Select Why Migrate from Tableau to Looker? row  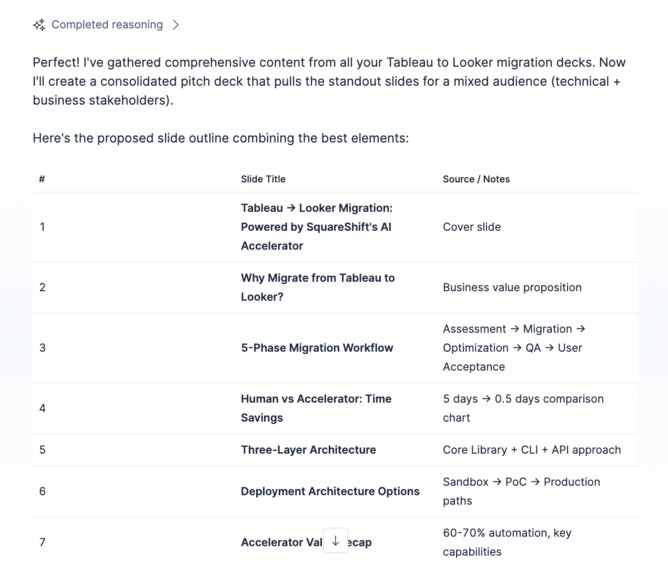[335, 288]
